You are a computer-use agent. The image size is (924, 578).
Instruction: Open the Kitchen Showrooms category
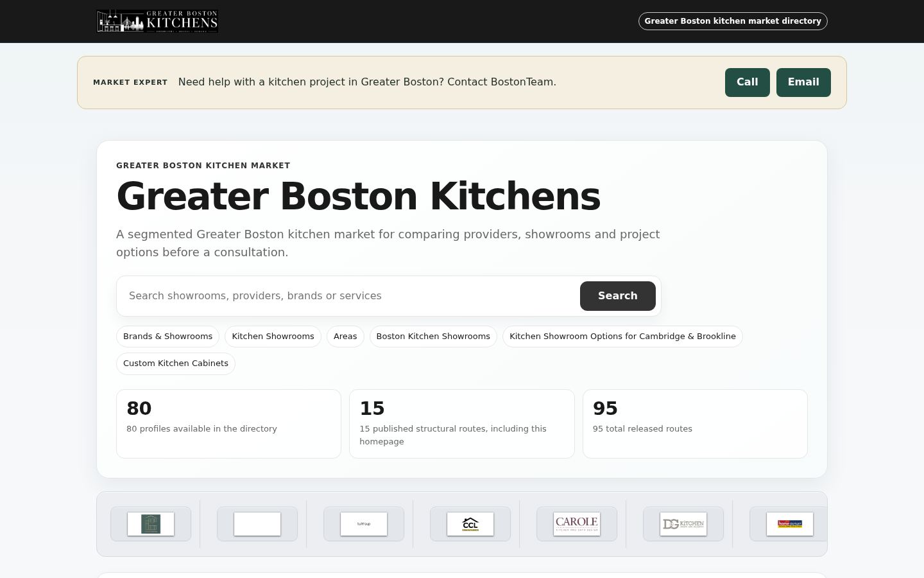pos(273,337)
